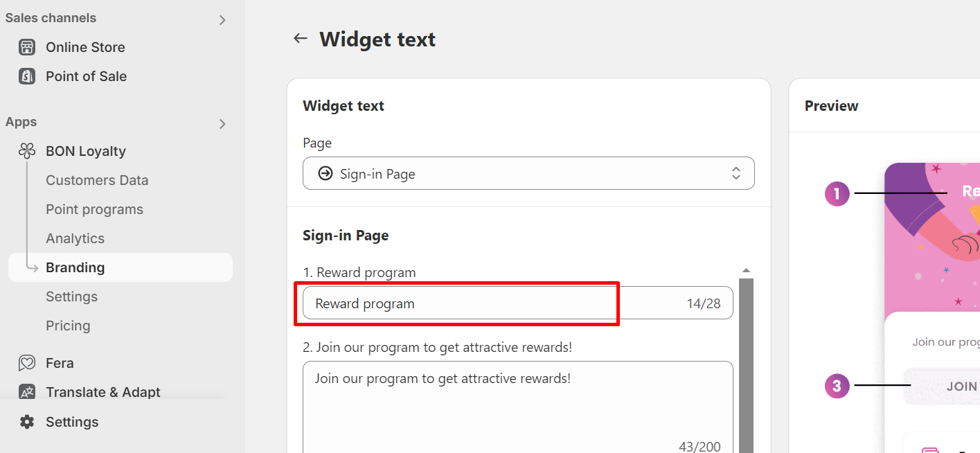The height and width of the screenshot is (453, 980).
Task: Click the numbered marker 3 in preview
Action: (x=837, y=386)
